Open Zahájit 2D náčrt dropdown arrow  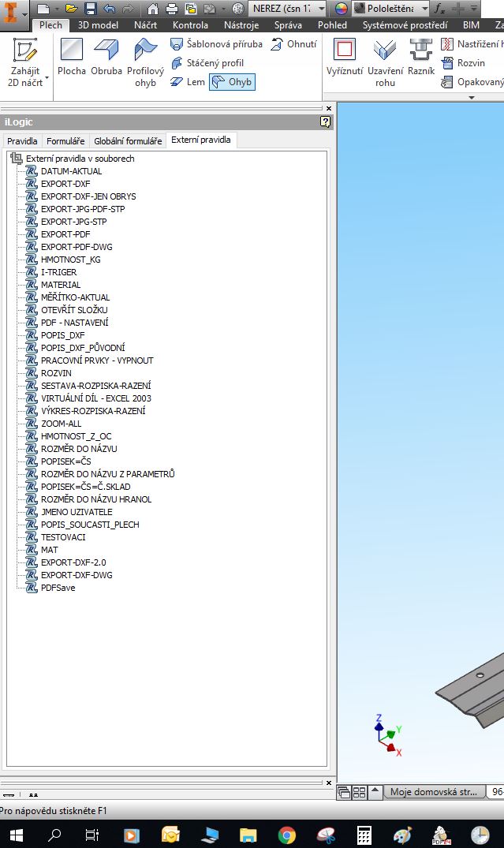coord(47,77)
